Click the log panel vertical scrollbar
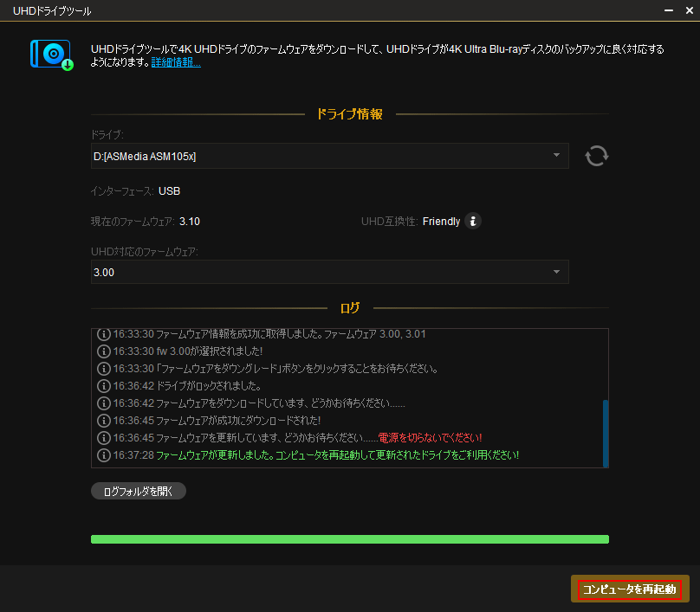The width and height of the screenshot is (700, 612). tap(606, 433)
